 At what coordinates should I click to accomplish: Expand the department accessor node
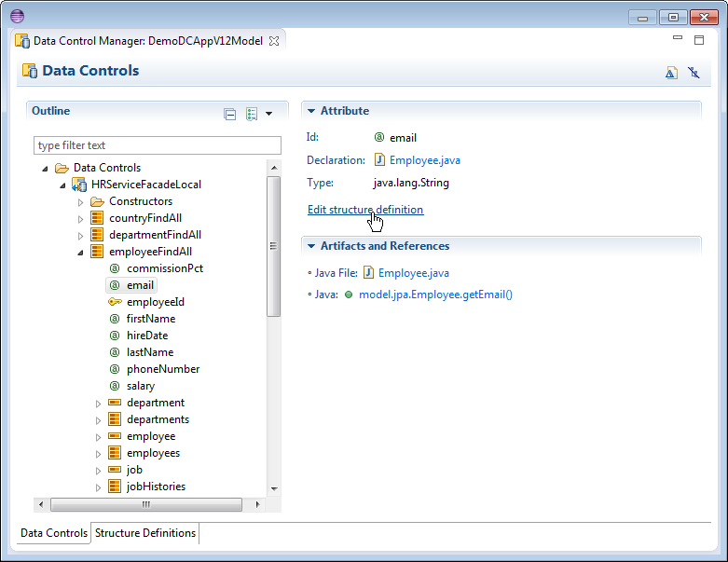[98, 404]
